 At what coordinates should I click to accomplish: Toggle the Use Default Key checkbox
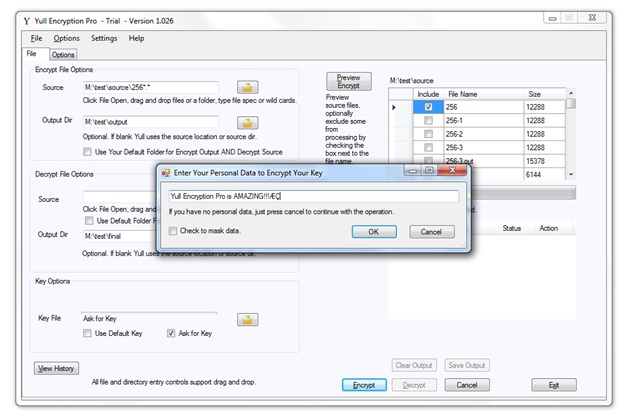(x=88, y=333)
